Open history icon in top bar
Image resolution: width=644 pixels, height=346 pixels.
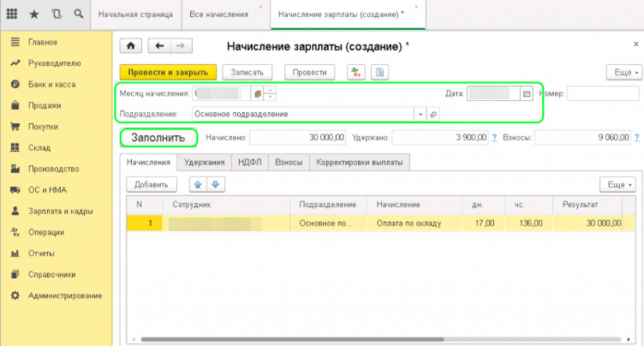[57, 14]
